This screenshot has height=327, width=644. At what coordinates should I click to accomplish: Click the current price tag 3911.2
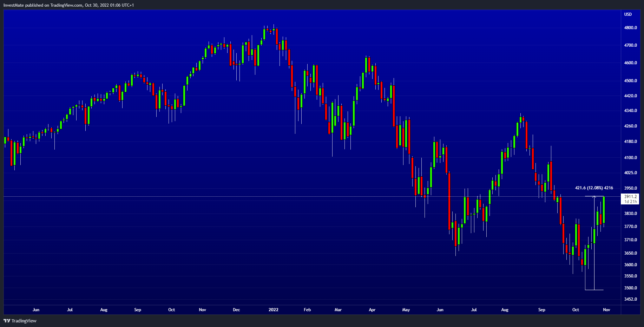click(x=631, y=197)
